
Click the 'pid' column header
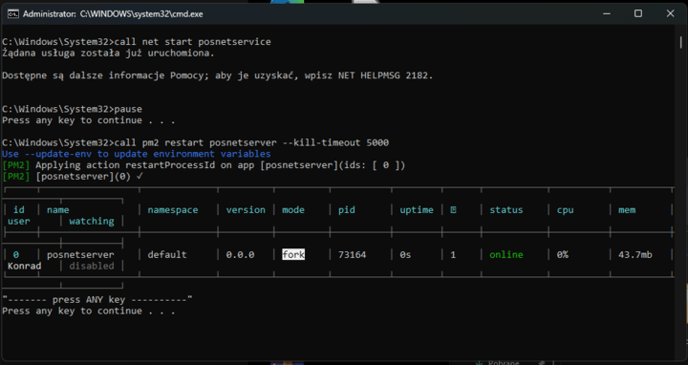pos(347,210)
